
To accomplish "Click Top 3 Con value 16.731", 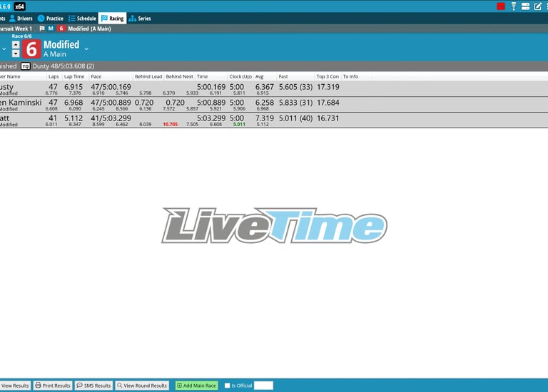I will [328, 118].
